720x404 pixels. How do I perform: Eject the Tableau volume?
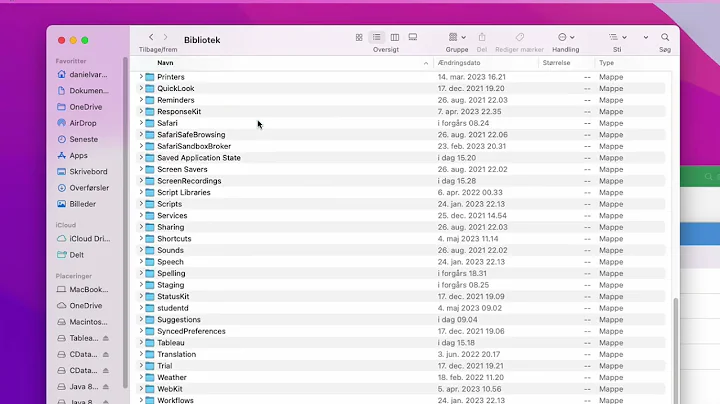(106, 338)
